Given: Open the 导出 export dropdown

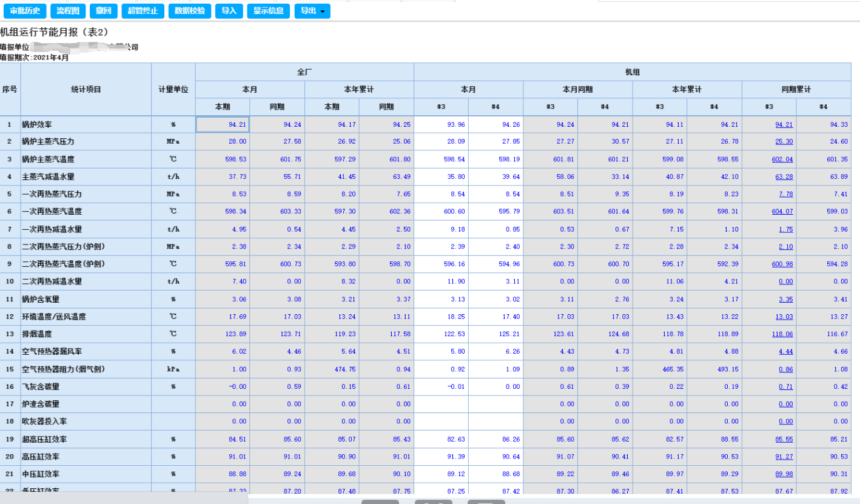Looking at the screenshot, I should [x=312, y=11].
